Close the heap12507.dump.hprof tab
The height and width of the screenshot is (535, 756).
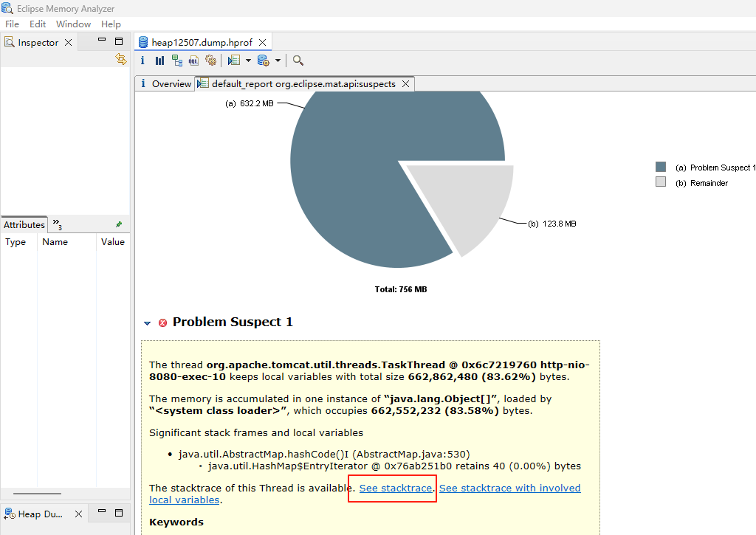[x=262, y=42]
